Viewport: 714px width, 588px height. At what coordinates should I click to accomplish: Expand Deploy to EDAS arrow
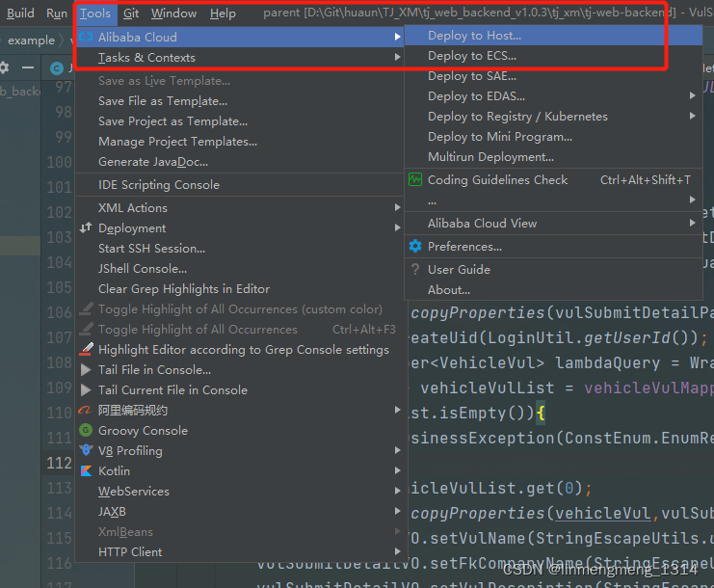(x=692, y=95)
